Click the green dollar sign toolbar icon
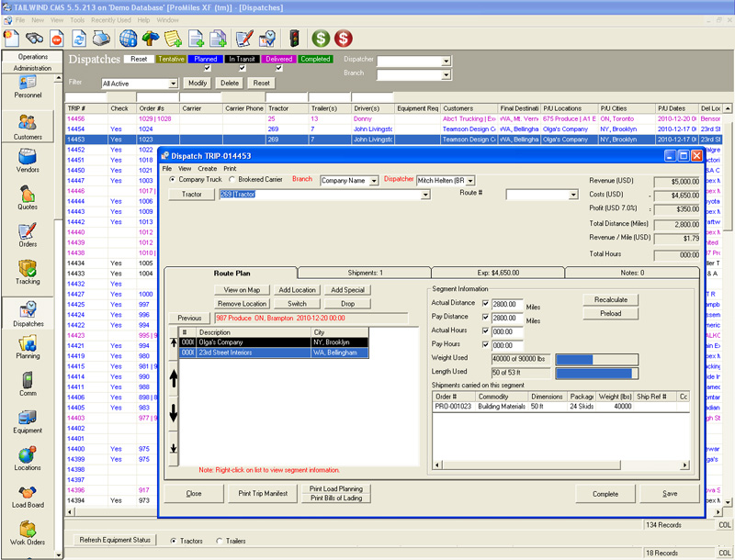Viewport: 735px width, 560px height. pos(321,39)
